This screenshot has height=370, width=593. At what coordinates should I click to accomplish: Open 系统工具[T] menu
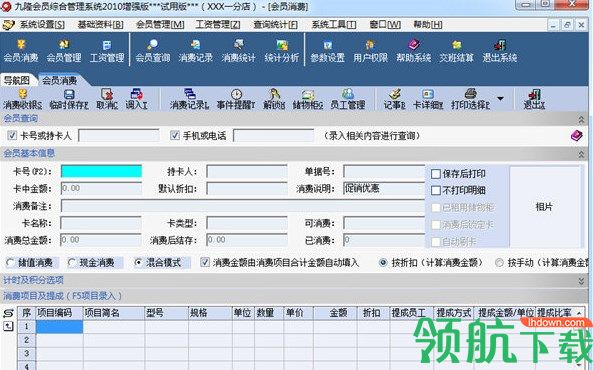334,25
